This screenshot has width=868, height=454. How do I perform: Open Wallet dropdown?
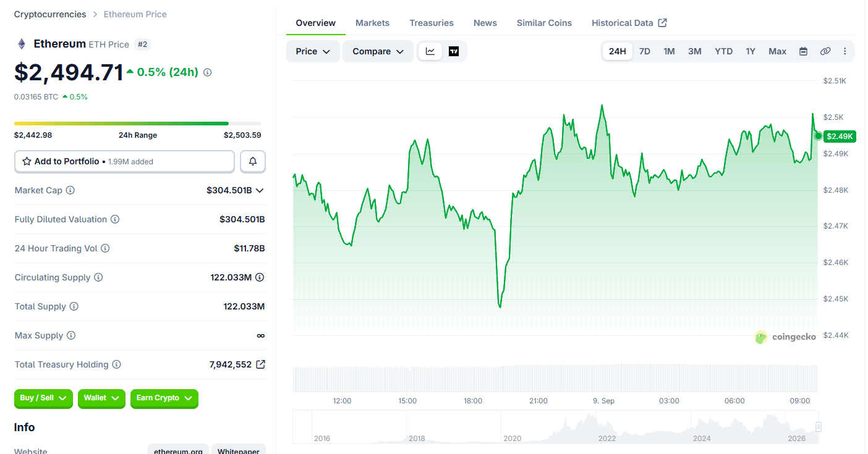coord(101,398)
